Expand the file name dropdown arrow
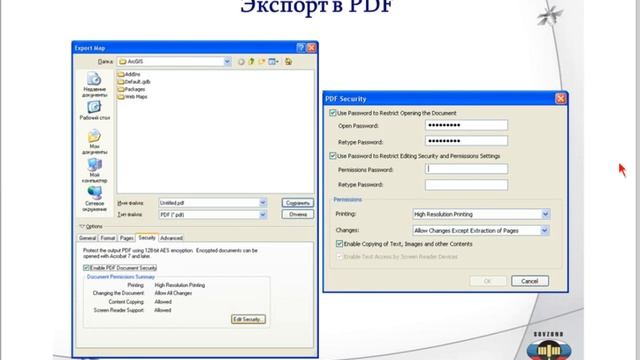The height and width of the screenshot is (360, 640). [x=263, y=203]
